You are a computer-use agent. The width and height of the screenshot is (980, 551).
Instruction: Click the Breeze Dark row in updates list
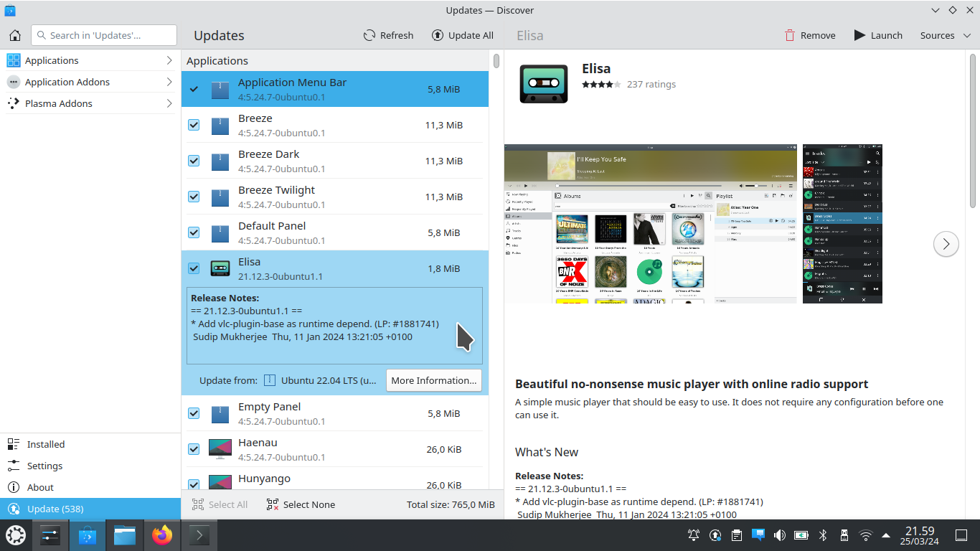coord(335,161)
